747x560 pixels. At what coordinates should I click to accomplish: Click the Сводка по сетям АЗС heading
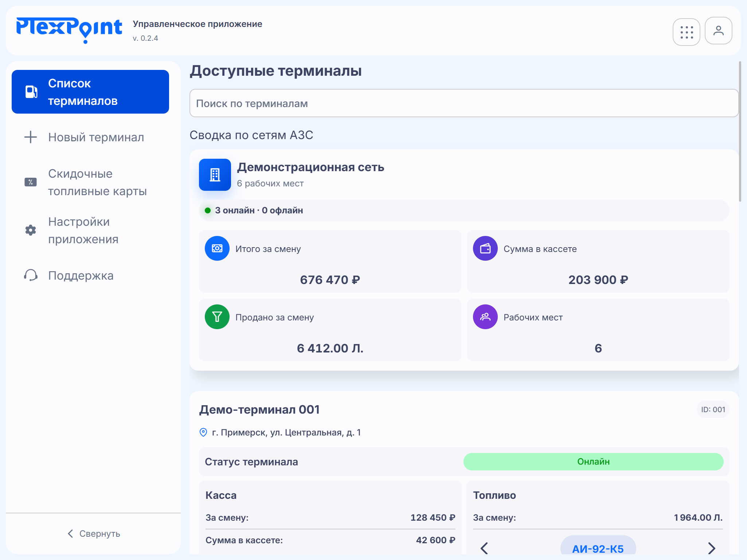251,135
